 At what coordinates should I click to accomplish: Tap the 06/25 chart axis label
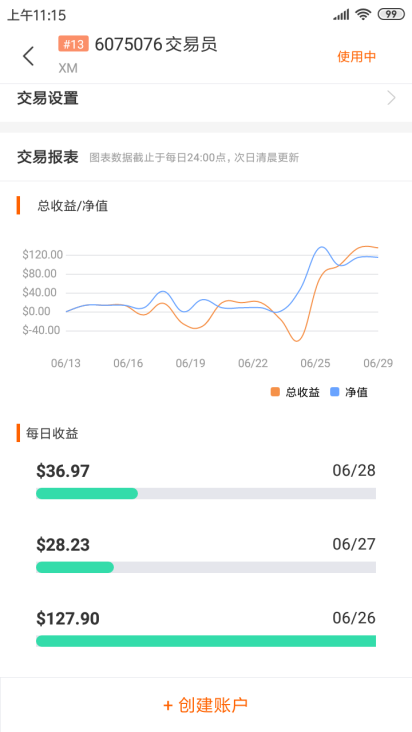point(315,363)
